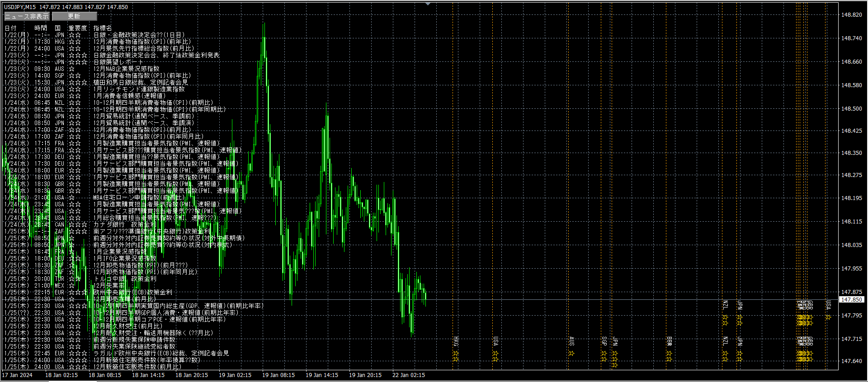Open the ラガルド欧州中央銀行 総裁 news entry
868x382 pixels.
coord(161,353)
